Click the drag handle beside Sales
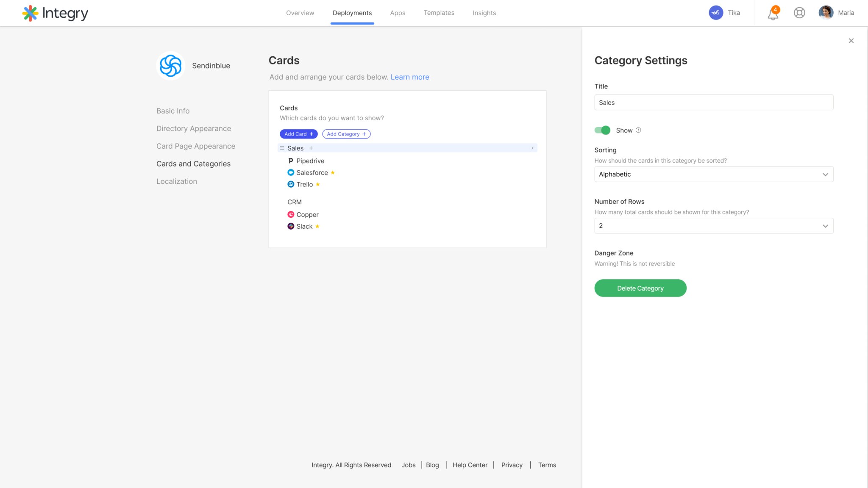868x488 pixels. (282, 148)
